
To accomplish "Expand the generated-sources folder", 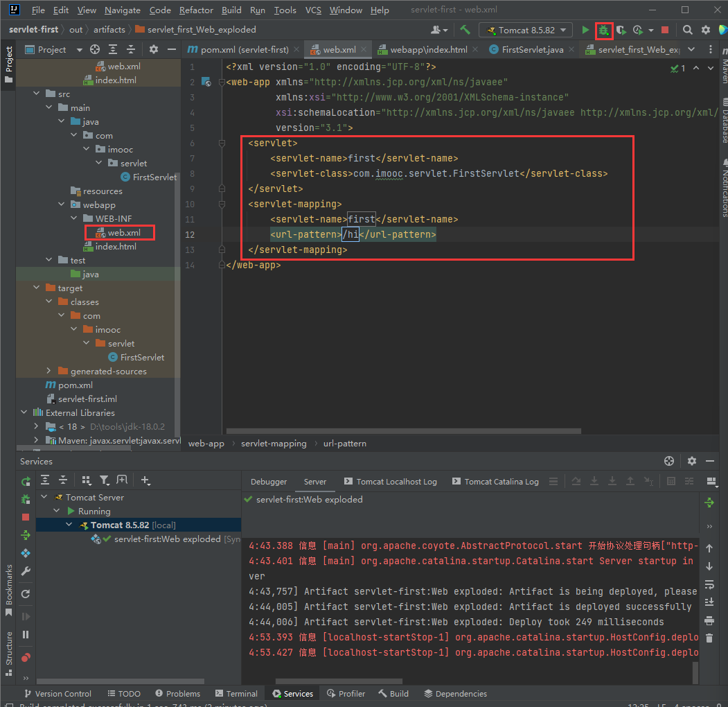I will point(49,371).
